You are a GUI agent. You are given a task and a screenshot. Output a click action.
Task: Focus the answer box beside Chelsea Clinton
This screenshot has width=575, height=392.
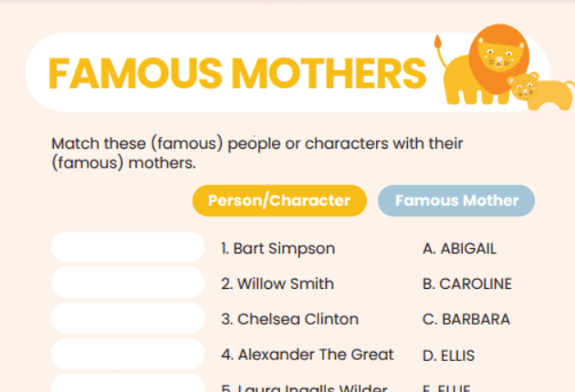128,319
